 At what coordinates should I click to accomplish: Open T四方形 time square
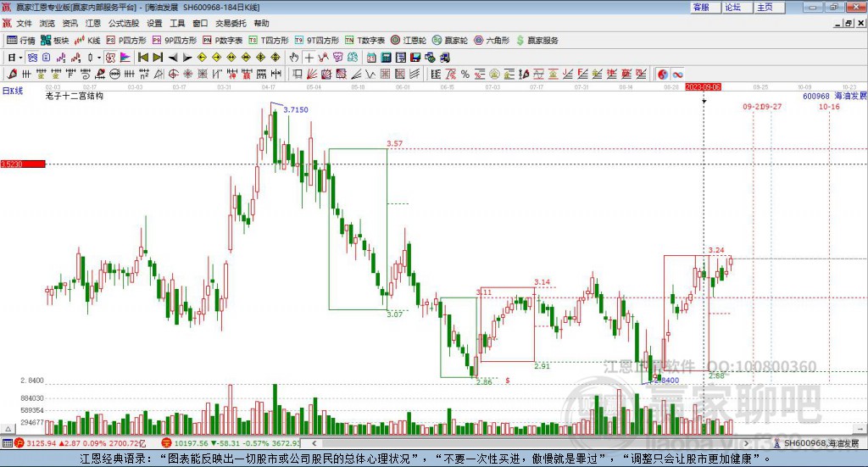[x=269, y=41]
